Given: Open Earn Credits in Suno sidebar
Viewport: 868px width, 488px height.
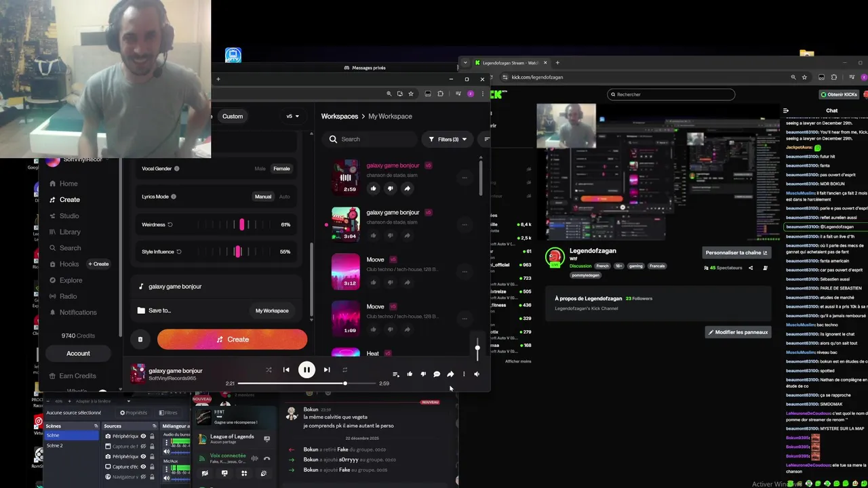Looking at the screenshot, I should (77, 376).
